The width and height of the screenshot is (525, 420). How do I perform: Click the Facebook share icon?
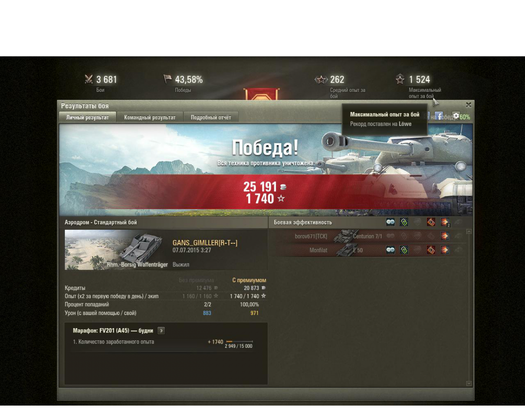pos(439,116)
